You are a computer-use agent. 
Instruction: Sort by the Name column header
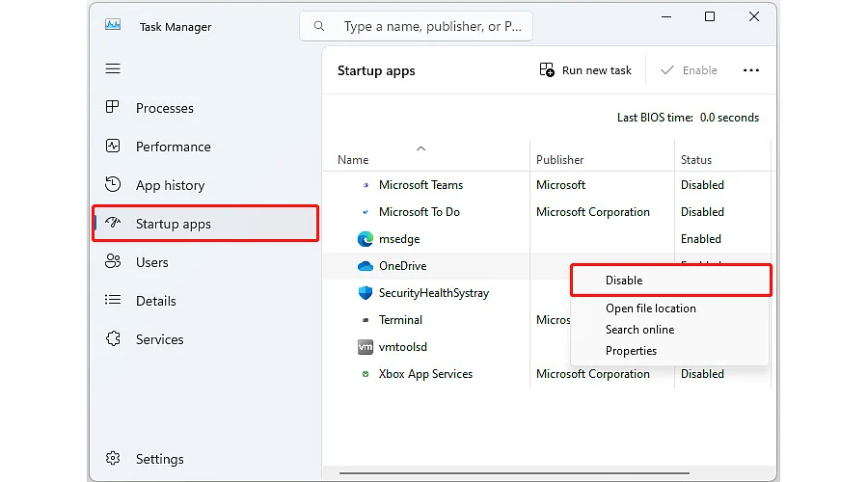pos(353,160)
